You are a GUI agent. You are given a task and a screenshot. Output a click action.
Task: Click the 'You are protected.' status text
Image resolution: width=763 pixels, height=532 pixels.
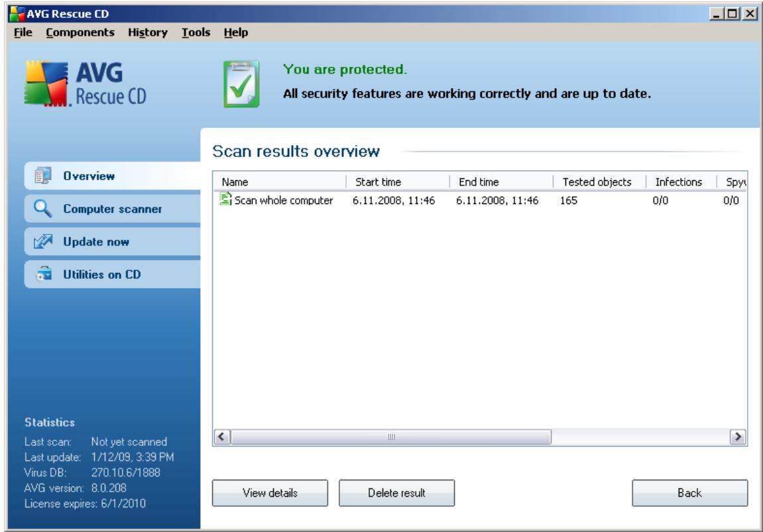pyautogui.click(x=345, y=70)
